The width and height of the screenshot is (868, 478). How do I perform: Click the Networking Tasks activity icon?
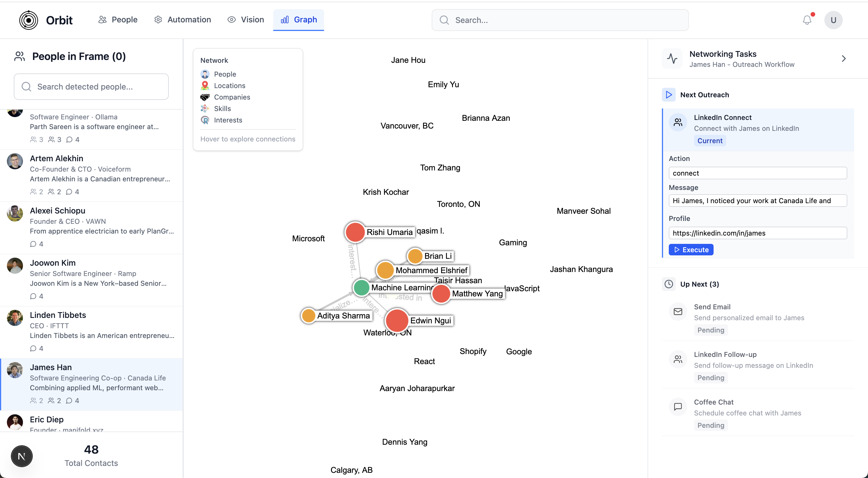[x=672, y=59]
